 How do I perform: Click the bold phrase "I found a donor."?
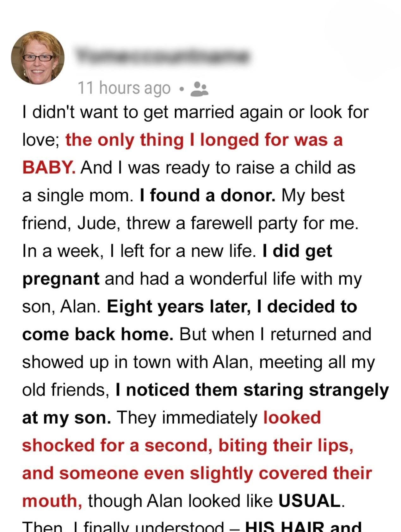(x=207, y=195)
